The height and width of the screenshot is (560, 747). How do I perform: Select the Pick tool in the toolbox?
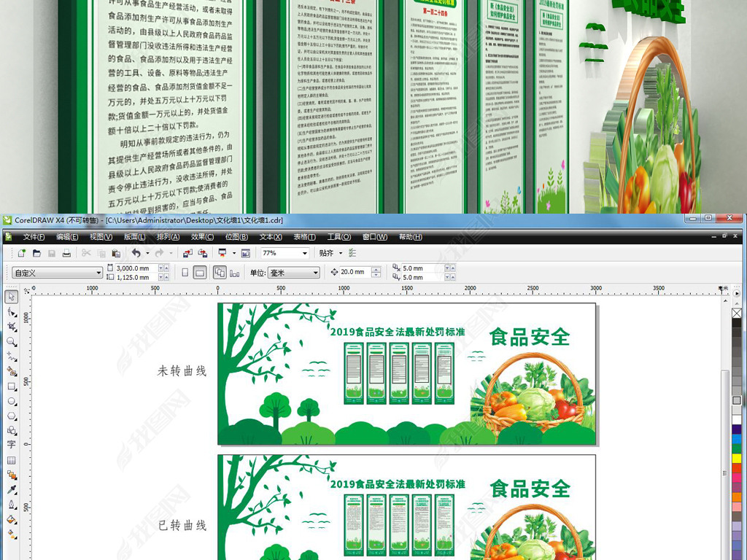[x=11, y=297]
